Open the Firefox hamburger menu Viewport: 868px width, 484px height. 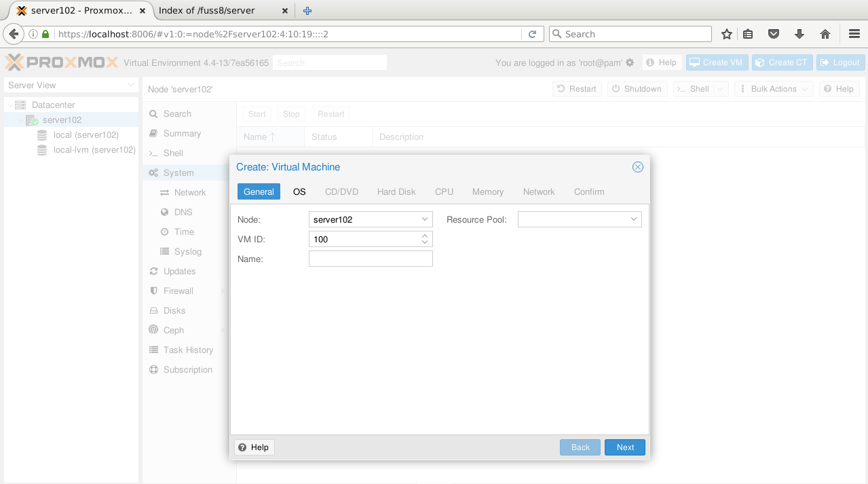[854, 34]
